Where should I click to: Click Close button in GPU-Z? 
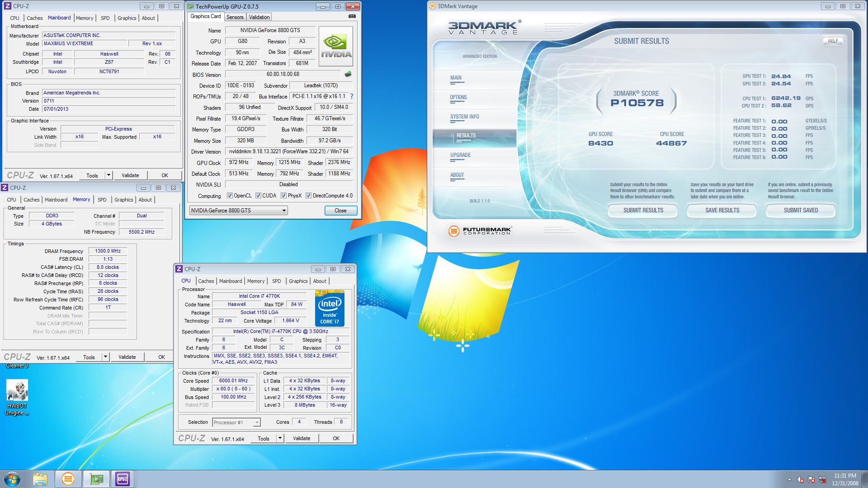click(340, 211)
